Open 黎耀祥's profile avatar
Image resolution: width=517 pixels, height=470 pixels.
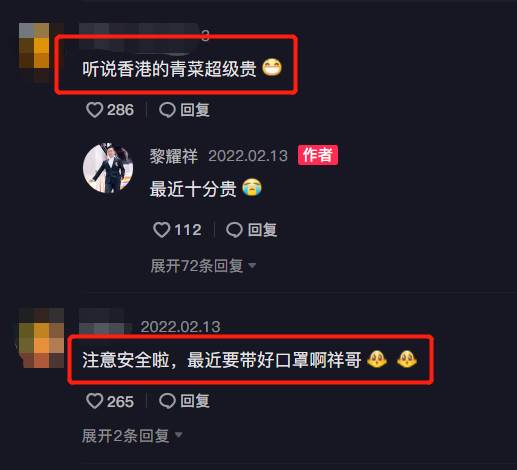click(x=108, y=168)
